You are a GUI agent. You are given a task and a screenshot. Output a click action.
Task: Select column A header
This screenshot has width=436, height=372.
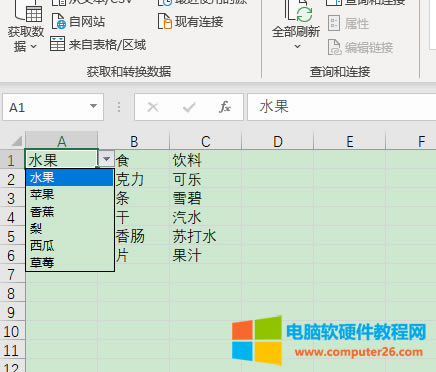[62, 141]
